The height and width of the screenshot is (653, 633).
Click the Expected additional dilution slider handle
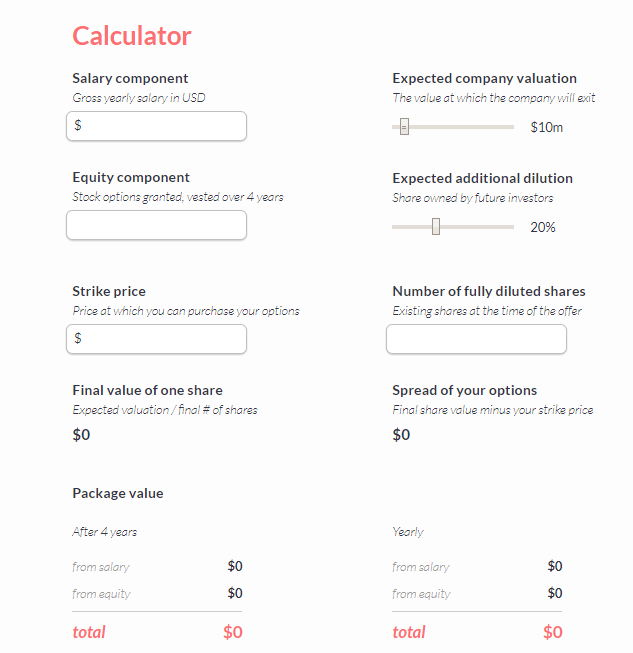click(x=436, y=227)
